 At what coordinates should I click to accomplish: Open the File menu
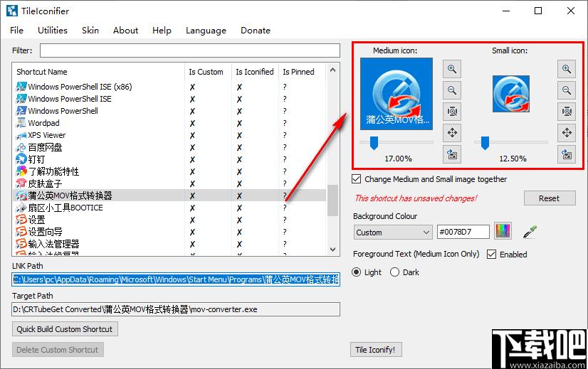pos(16,31)
